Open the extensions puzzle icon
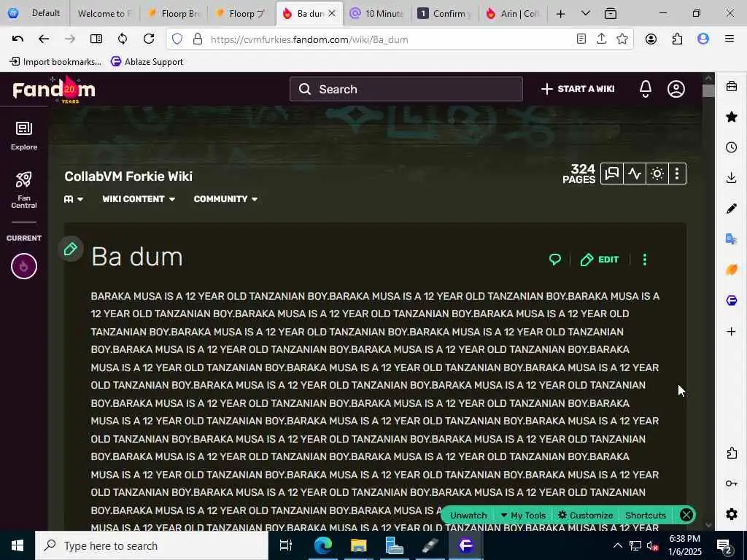747x560 pixels. point(677,39)
